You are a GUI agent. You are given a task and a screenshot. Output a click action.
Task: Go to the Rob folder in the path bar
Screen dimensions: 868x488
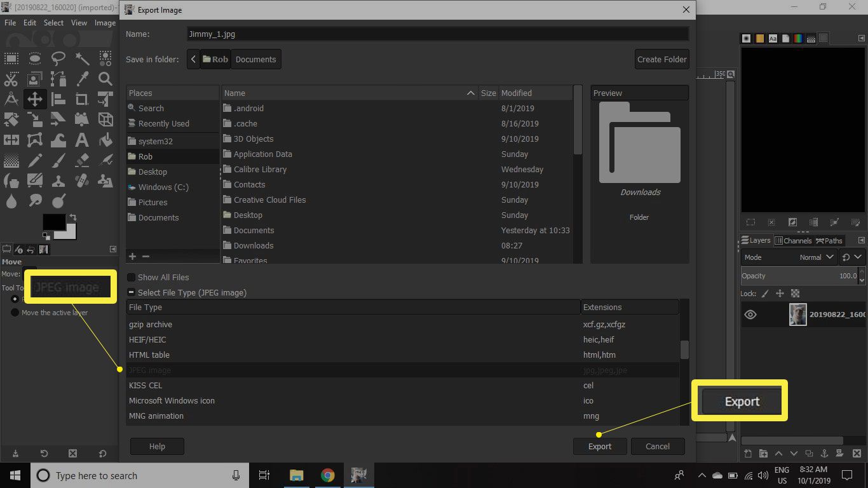click(215, 59)
